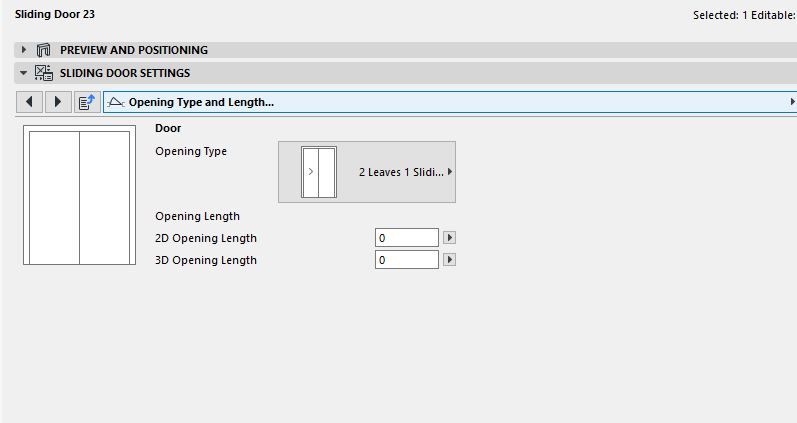Screen dimensions: 797x423
Task: Open the 2 Leaves 1 Sliding type popup arrow
Action: tap(450, 172)
